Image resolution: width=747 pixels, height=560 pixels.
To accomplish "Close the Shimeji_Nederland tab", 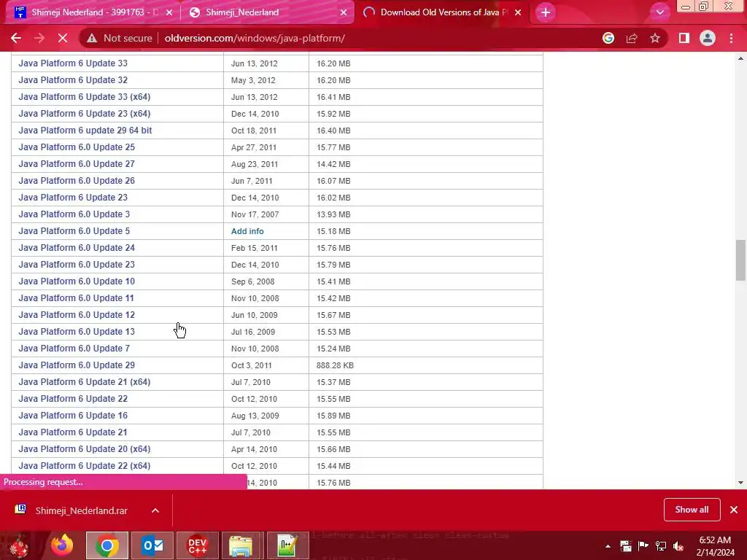I will [343, 12].
